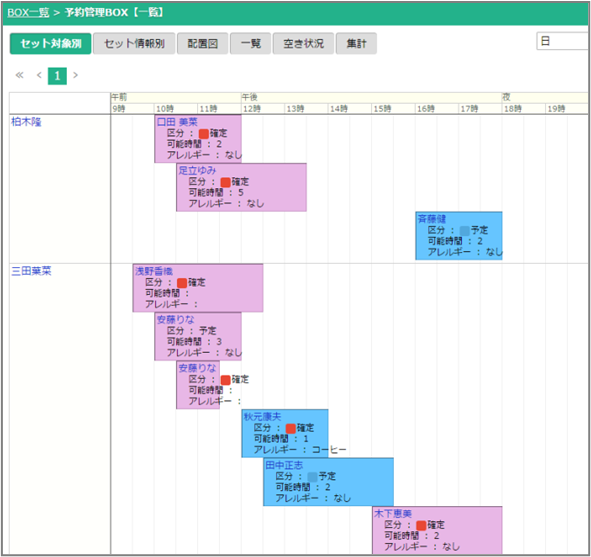
Task: Click red 確定 status marker on 足立ゆみ
Action: click(x=225, y=182)
